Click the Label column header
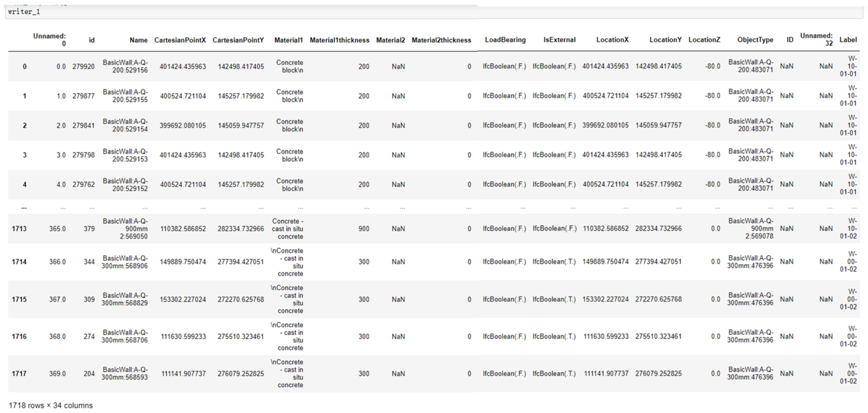 click(x=848, y=40)
